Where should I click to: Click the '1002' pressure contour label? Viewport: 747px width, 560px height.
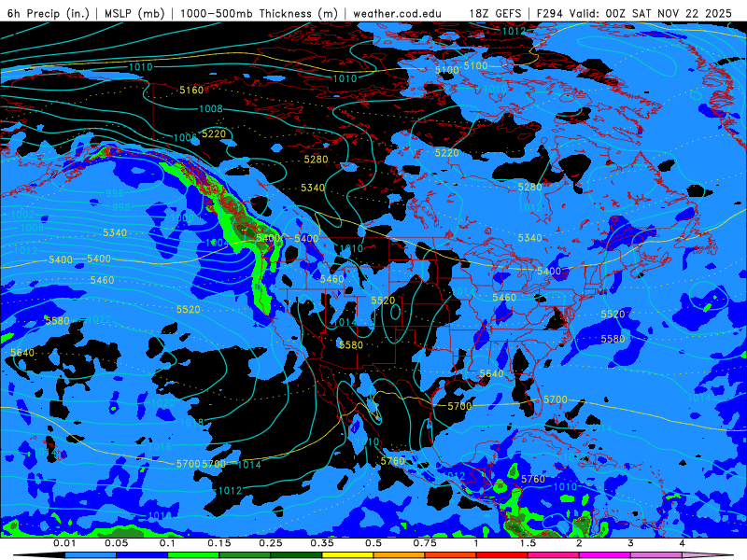click(22, 215)
